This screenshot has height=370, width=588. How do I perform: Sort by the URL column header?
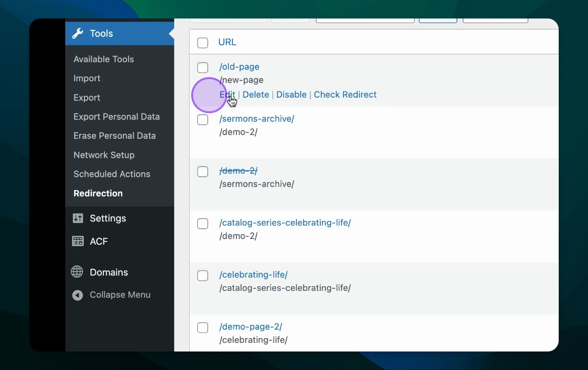pos(227,42)
